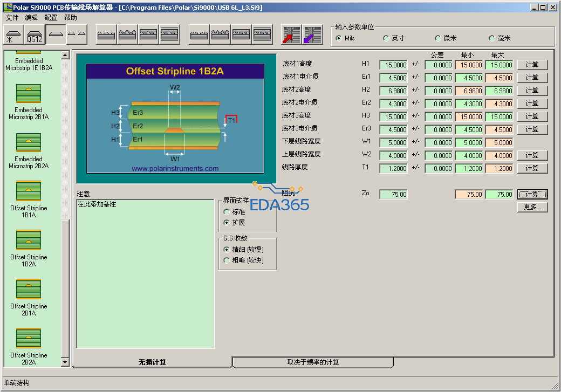Viewport: 561px width, 392px height.
Task: Switch to 无损计算 tab
Action: [153, 362]
